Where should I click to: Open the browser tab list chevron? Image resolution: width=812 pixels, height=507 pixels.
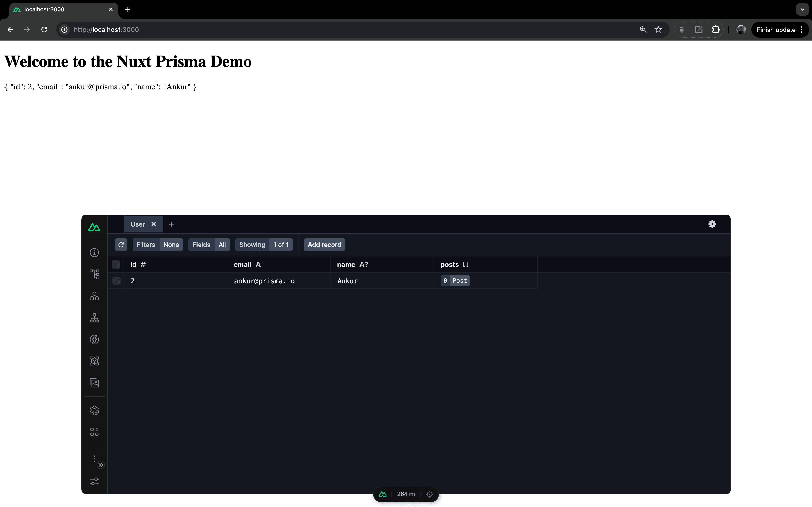[x=802, y=9]
